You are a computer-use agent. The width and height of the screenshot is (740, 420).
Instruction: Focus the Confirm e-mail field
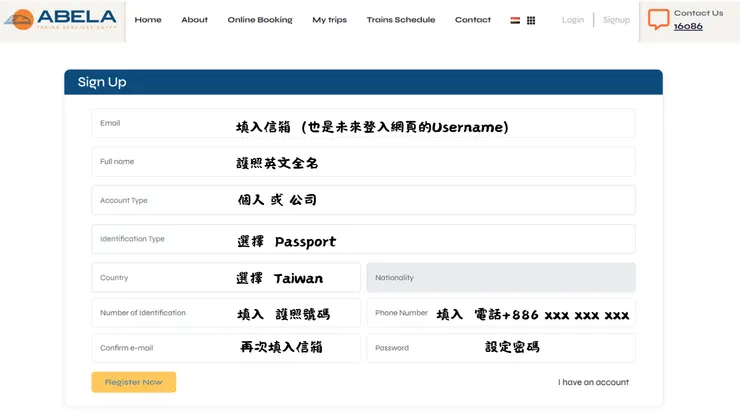coord(226,348)
